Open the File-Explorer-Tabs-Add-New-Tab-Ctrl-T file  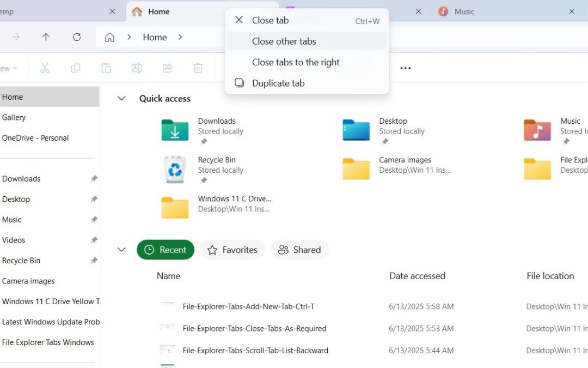point(248,306)
